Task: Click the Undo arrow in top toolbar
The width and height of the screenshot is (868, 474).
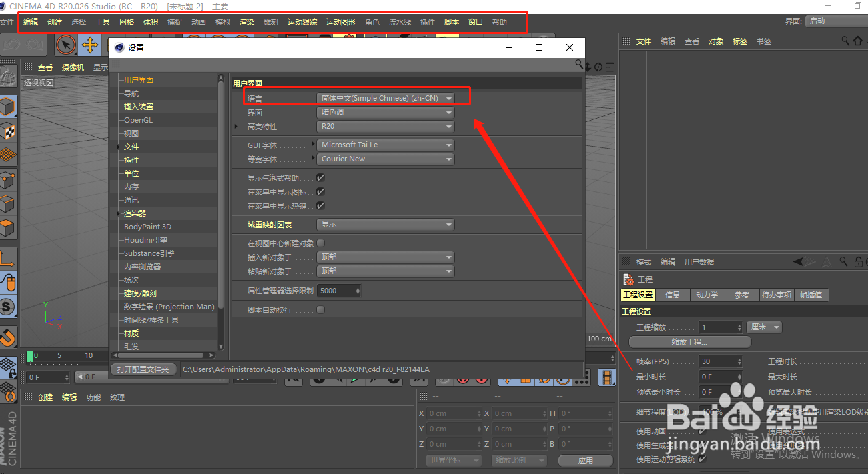Action: (x=11, y=45)
